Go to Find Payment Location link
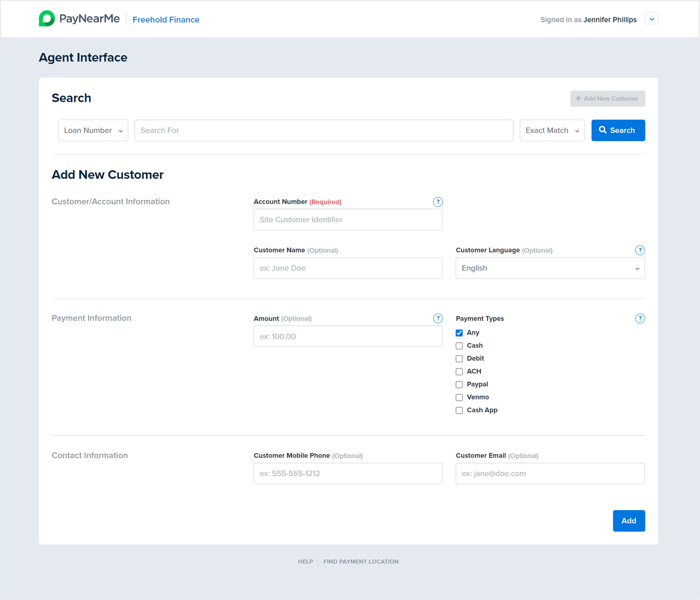Screen dimensions: 700x600 (x=361, y=561)
